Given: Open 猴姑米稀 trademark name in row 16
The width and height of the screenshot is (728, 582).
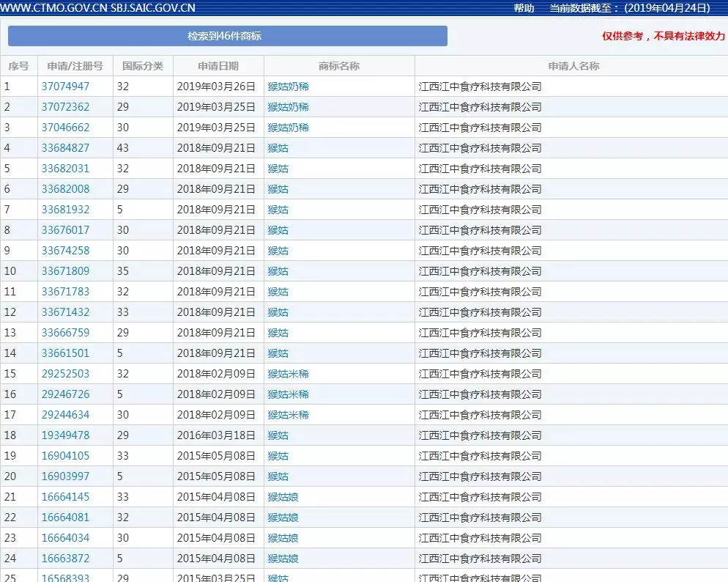Looking at the screenshot, I should pyautogui.click(x=288, y=394).
